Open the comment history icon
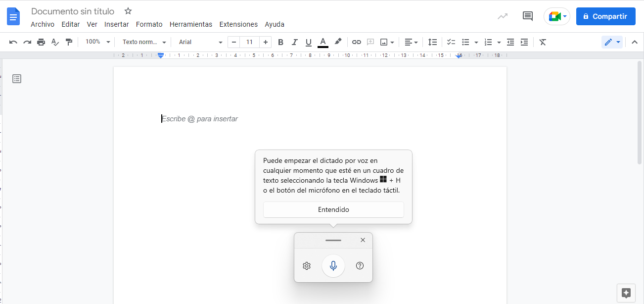Image resolution: width=644 pixels, height=304 pixels. pyautogui.click(x=528, y=16)
